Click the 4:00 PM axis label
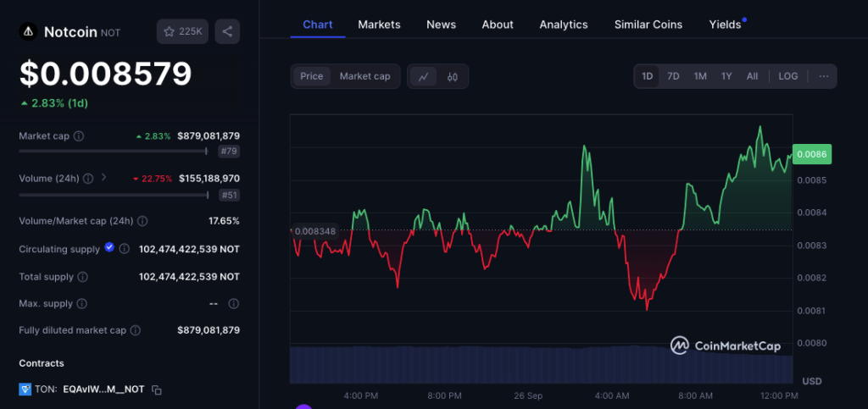This screenshot has width=868, height=409. (361, 395)
